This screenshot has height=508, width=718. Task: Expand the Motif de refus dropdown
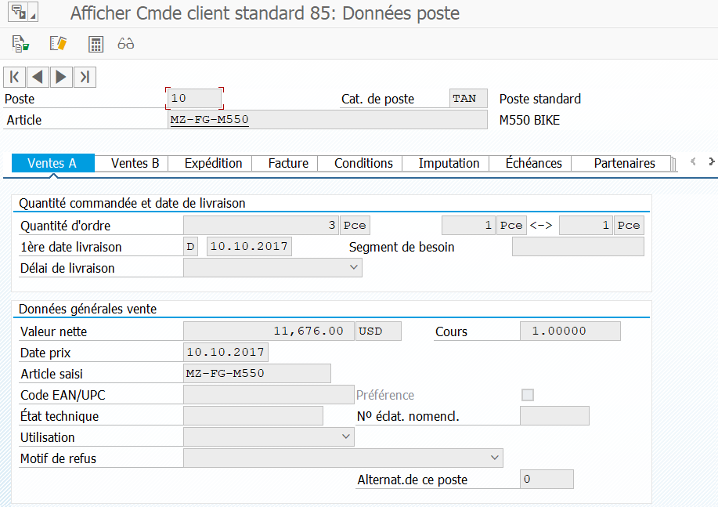click(495, 458)
